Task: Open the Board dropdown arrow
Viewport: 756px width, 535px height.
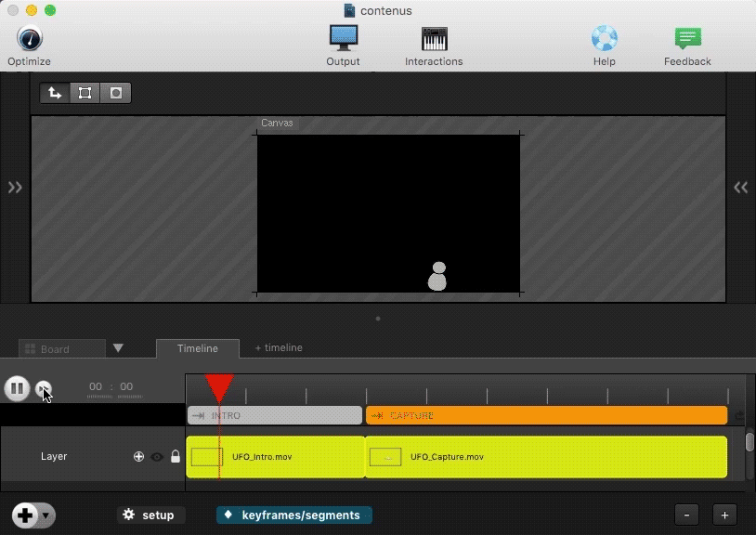Action: 118,348
